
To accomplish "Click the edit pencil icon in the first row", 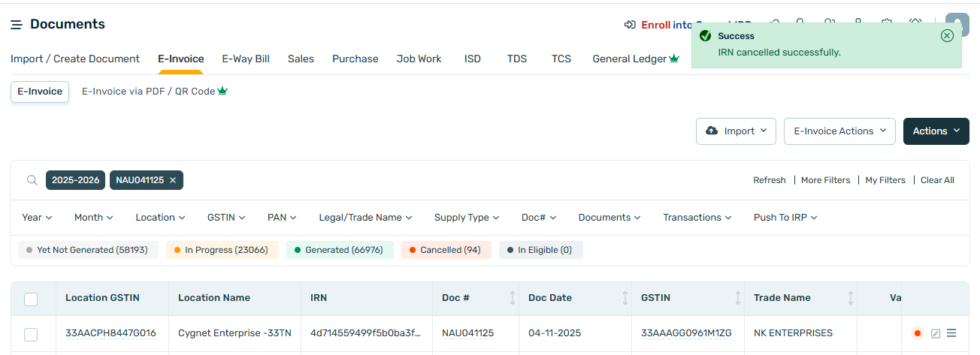I will (936, 333).
